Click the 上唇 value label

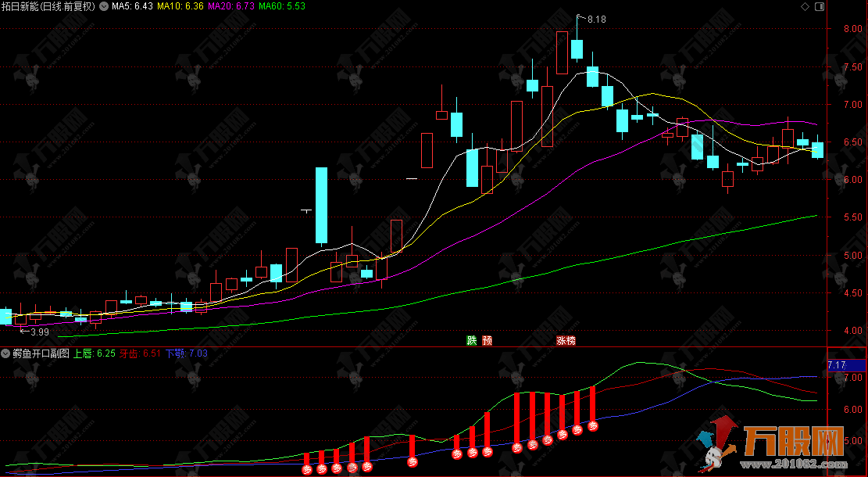click(x=95, y=353)
